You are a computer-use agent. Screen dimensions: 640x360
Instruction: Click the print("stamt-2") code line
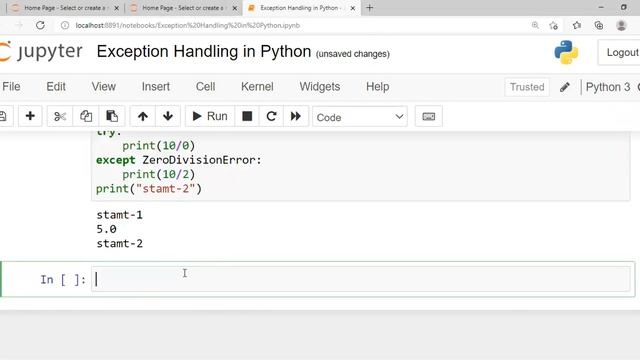click(x=149, y=189)
